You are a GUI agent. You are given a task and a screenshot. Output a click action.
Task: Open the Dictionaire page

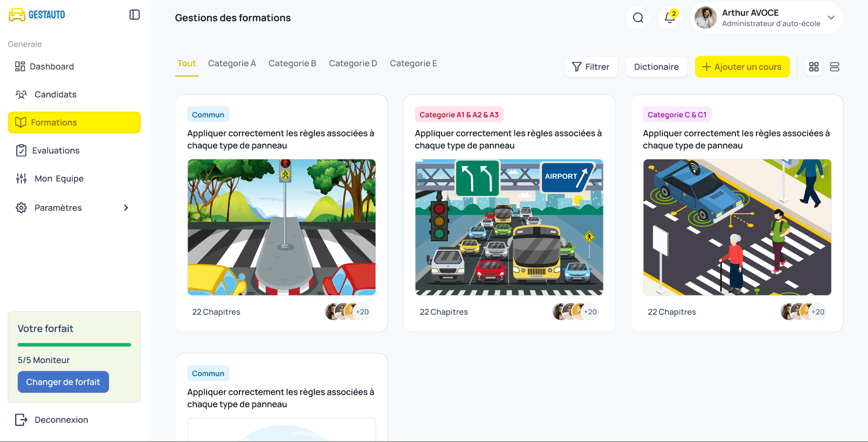point(656,67)
